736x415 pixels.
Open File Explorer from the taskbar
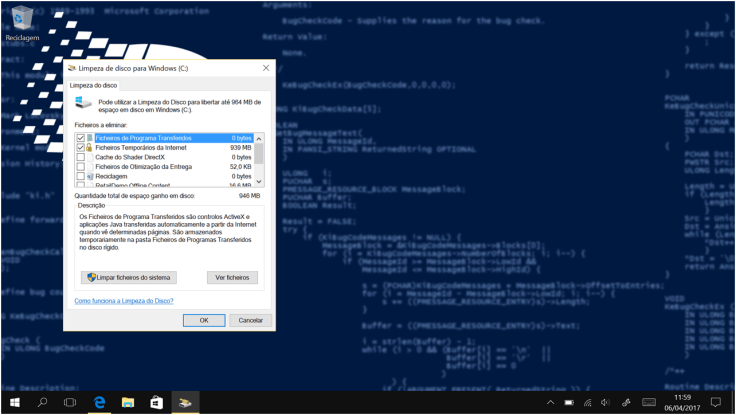click(128, 402)
